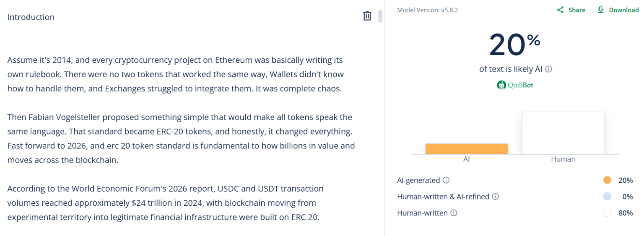644x236 pixels.
Task: Click the text panel's vertical scrollbar
Action: tap(380, 16)
